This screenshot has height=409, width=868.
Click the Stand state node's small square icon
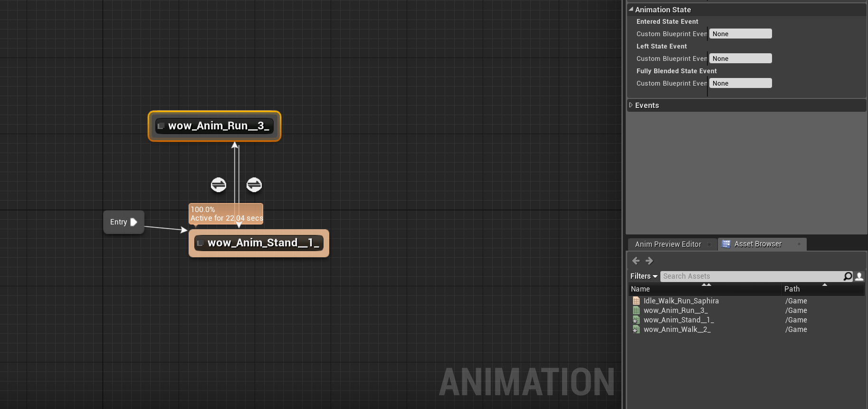(200, 243)
